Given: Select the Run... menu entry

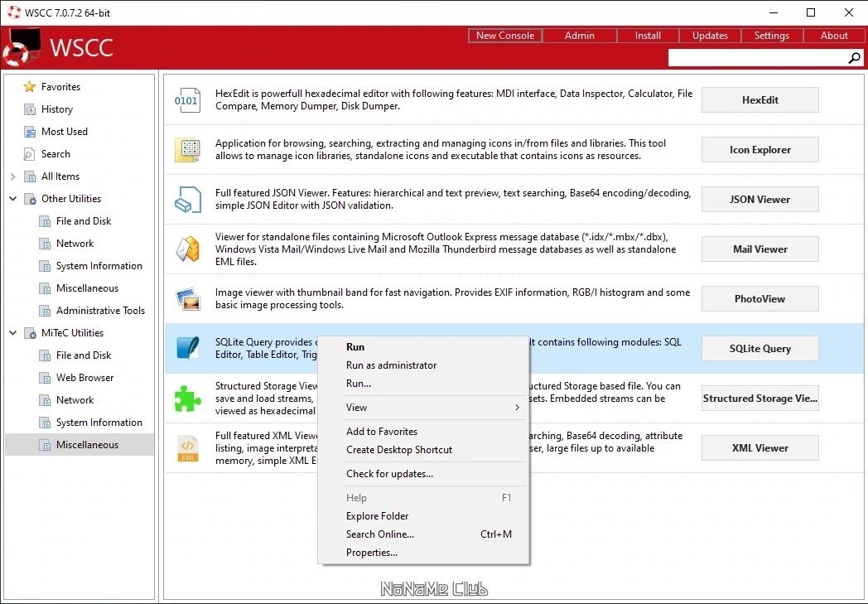Looking at the screenshot, I should (423, 384).
